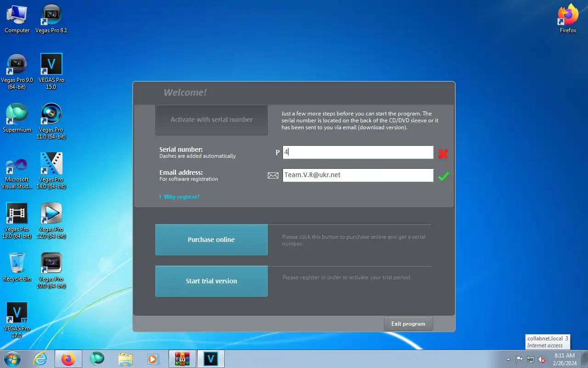Focus the Serial number input field
The height and width of the screenshot is (368, 588).
[358, 152]
